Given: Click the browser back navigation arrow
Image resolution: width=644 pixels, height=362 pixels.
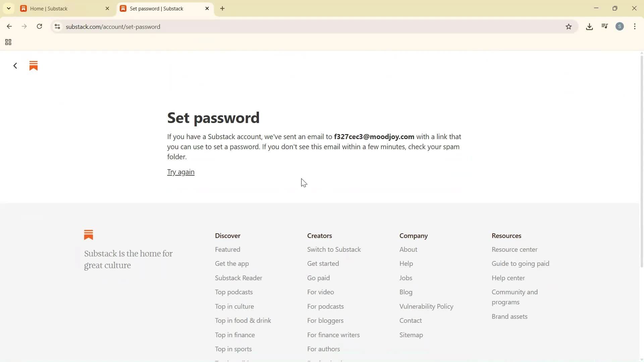Looking at the screenshot, I should 9,26.
